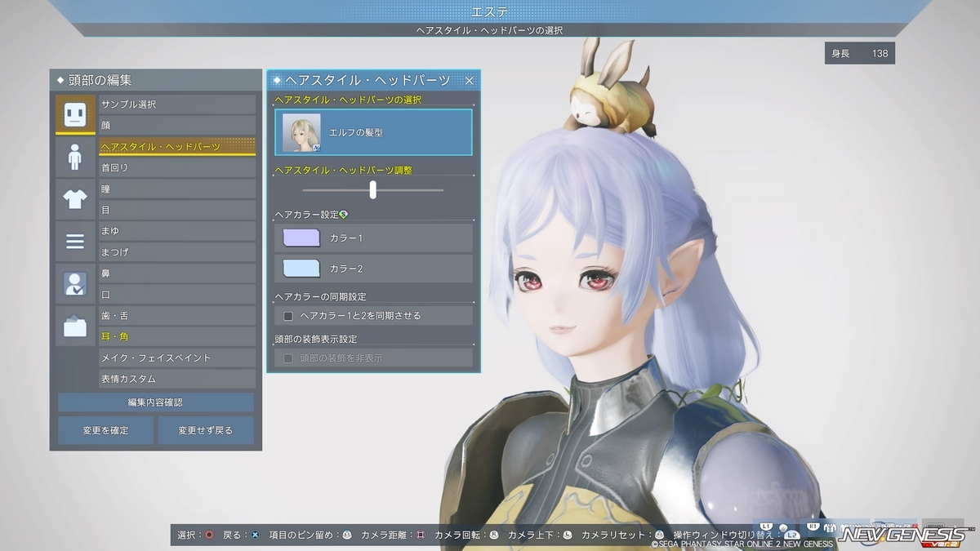
Task: Toggle 頭部の装飾を非表示 checkbox
Action: pos(288,358)
